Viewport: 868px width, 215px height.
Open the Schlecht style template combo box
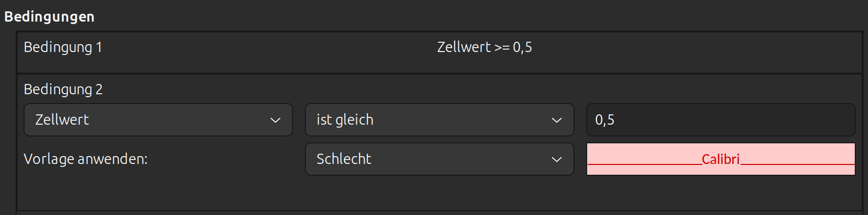(440, 159)
